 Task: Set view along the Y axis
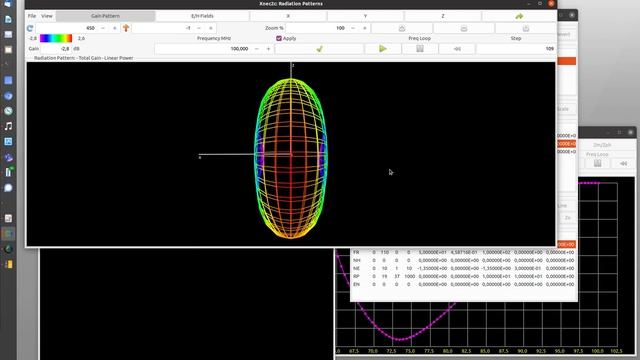pyautogui.click(x=365, y=16)
